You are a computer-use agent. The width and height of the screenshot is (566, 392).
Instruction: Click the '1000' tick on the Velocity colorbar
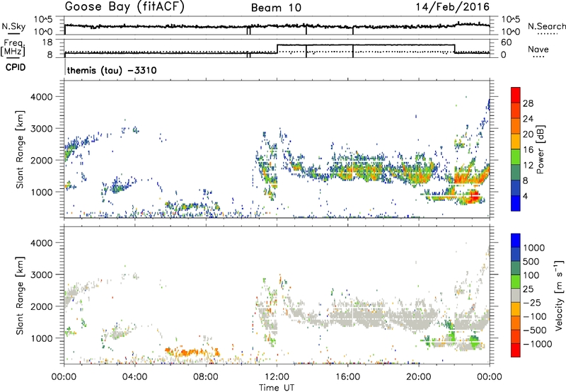tap(534, 248)
